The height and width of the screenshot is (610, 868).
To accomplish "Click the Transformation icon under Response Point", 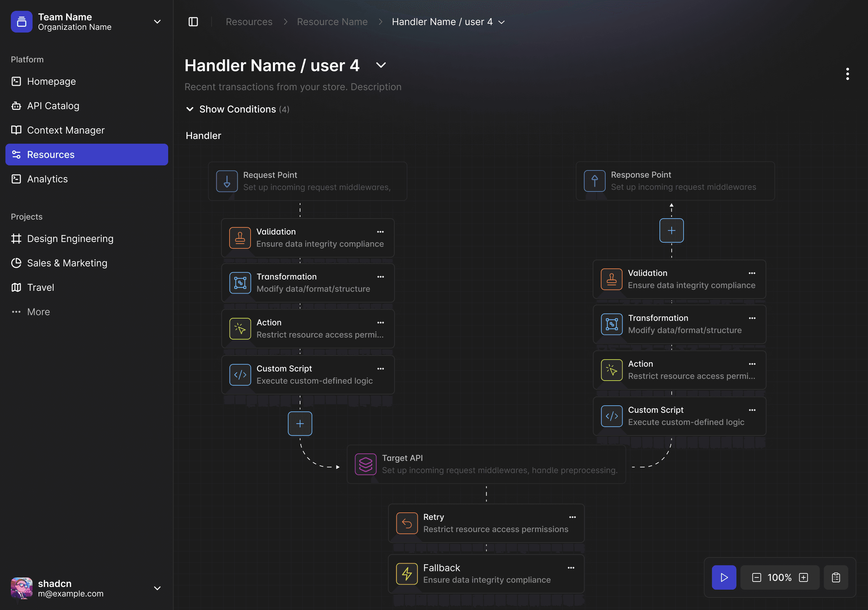I will pos(612,324).
